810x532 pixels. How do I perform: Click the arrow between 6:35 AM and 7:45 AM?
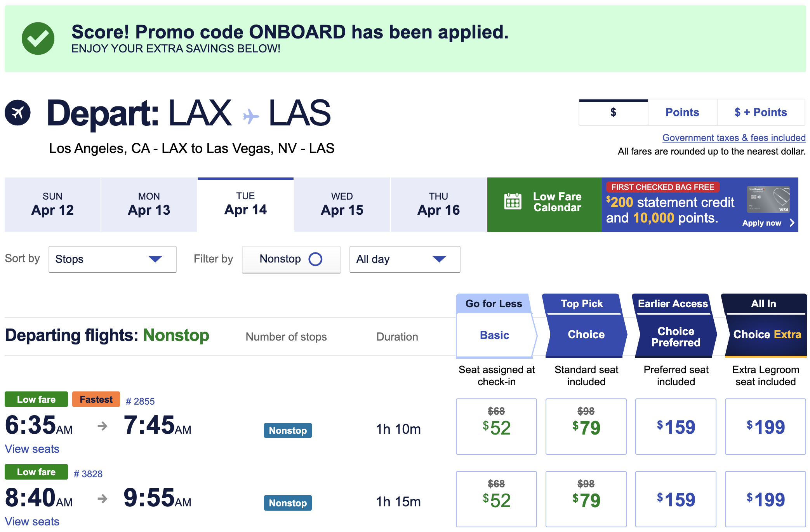tap(102, 427)
